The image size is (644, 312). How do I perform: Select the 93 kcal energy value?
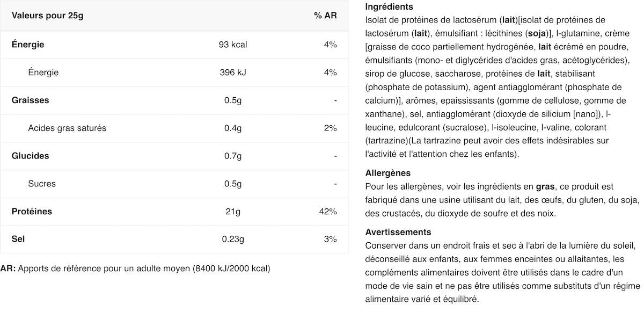233,45
